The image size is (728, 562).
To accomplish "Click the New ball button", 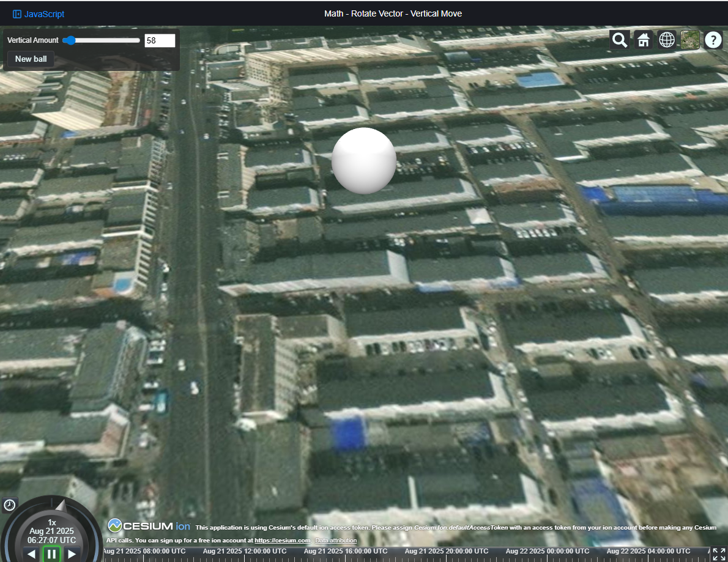I will (31, 59).
